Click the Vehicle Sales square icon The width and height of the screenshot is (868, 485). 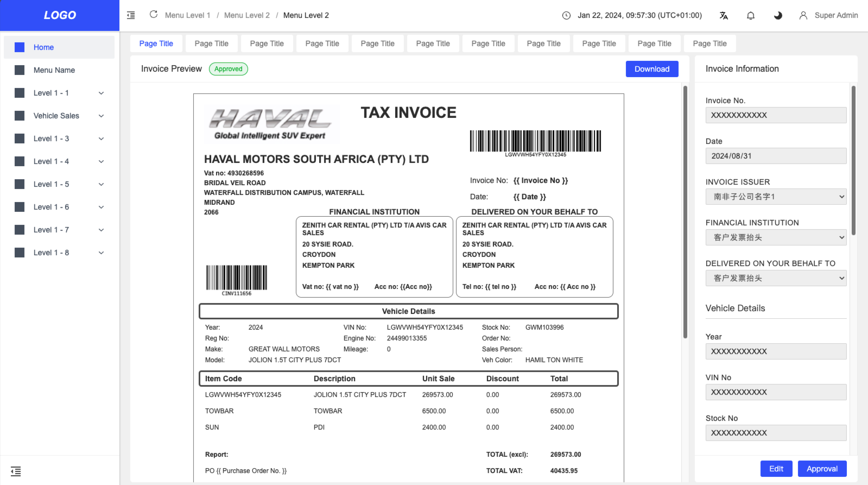(x=20, y=116)
